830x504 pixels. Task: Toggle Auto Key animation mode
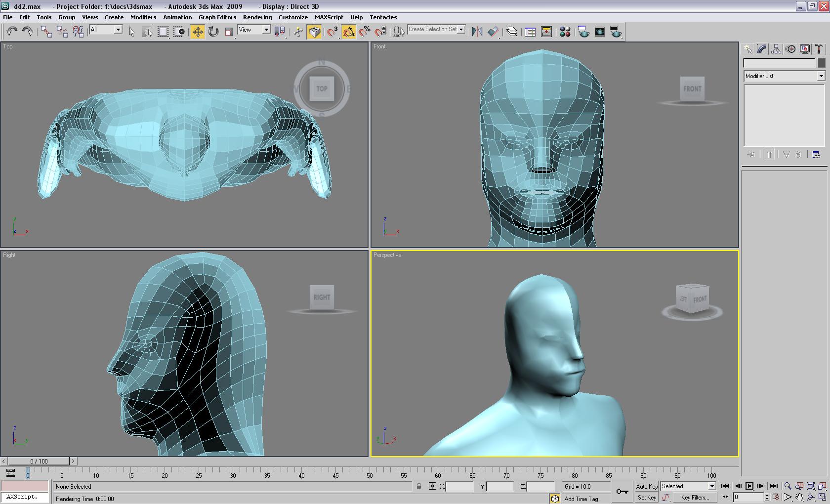pyautogui.click(x=647, y=486)
